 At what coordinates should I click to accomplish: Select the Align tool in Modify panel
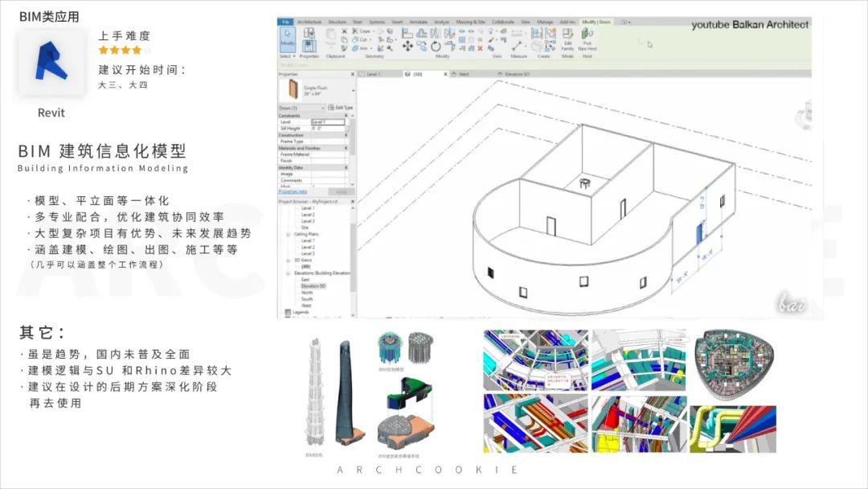pyautogui.click(x=407, y=33)
